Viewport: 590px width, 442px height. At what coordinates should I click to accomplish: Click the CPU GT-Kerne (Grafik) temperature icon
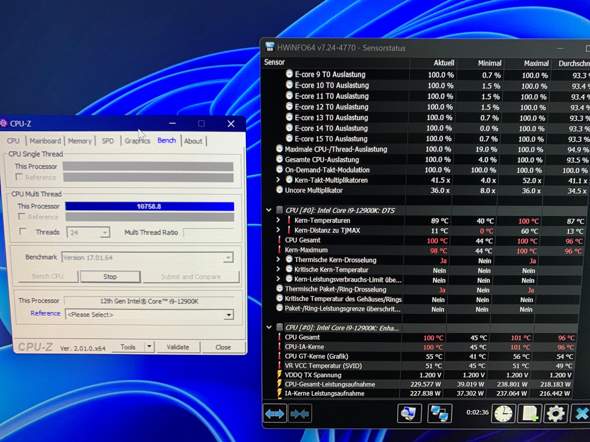point(279,356)
